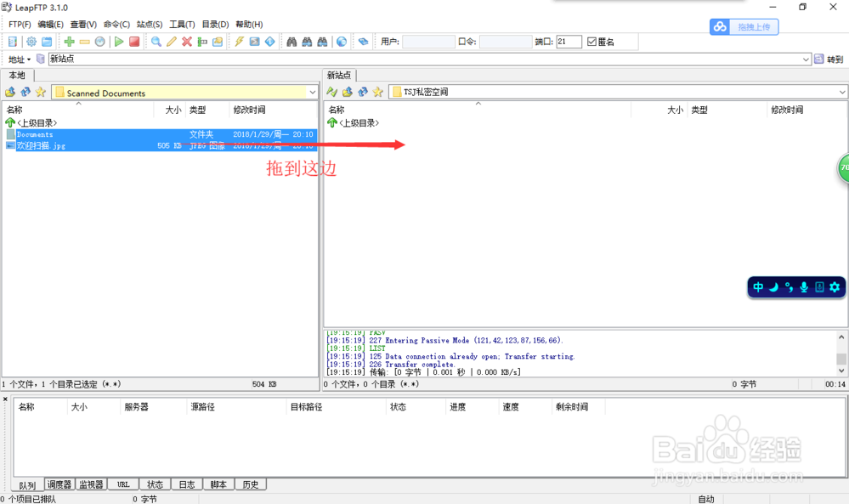Click the 转到 go button
The height and width of the screenshot is (504, 849).
pos(829,59)
